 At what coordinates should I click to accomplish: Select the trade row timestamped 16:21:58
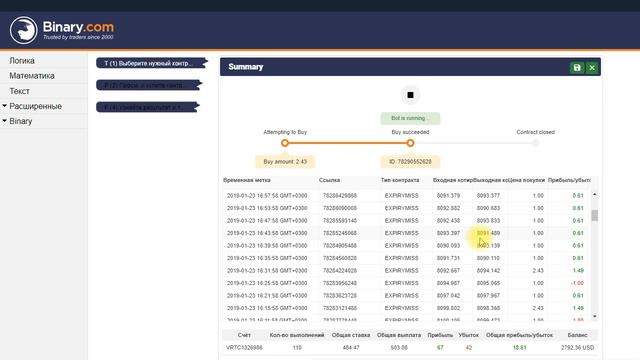tap(406, 296)
